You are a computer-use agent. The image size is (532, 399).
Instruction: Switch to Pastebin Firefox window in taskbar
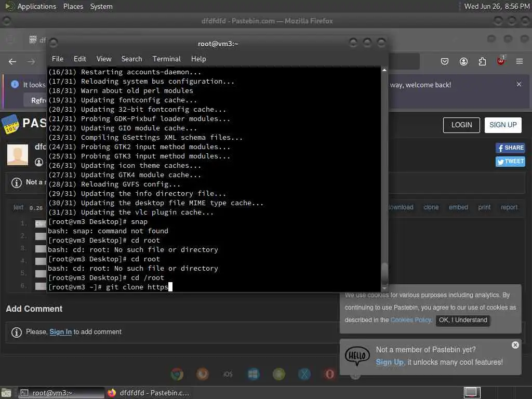point(149,393)
